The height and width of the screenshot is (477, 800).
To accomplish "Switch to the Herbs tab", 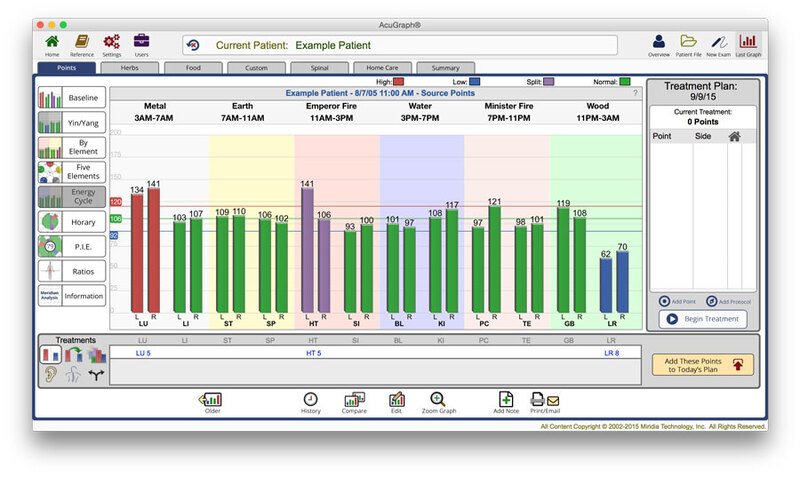I will 130,68.
